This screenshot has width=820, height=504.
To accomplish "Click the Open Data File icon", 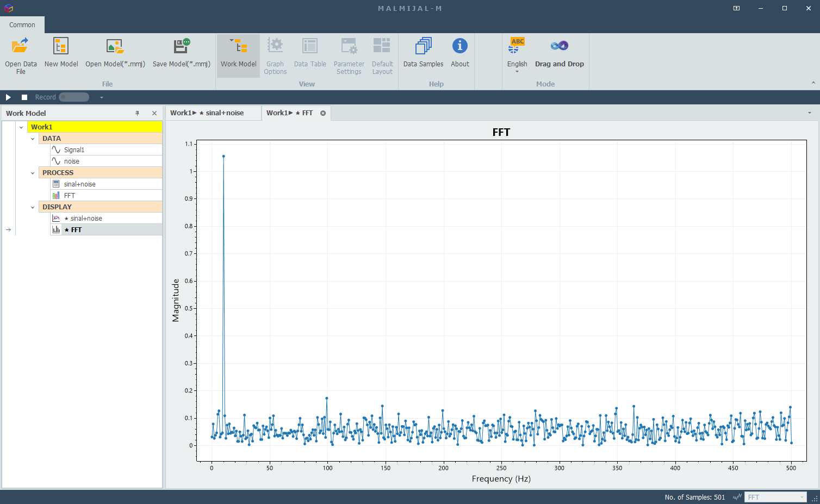I will click(21, 46).
